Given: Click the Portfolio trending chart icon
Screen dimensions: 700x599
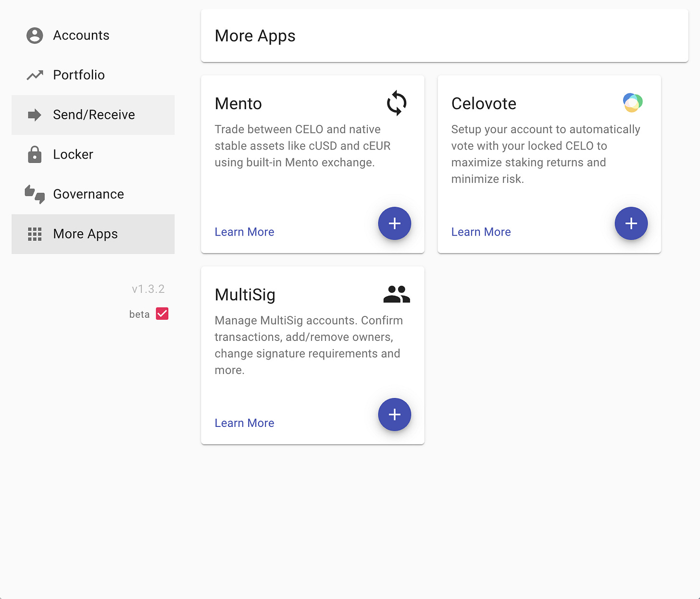Looking at the screenshot, I should coord(35,75).
